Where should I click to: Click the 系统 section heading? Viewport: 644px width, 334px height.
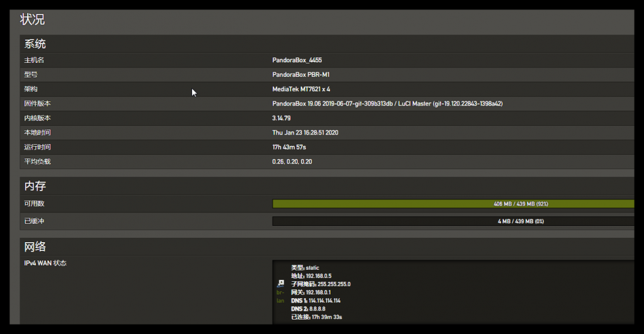(x=35, y=44)
